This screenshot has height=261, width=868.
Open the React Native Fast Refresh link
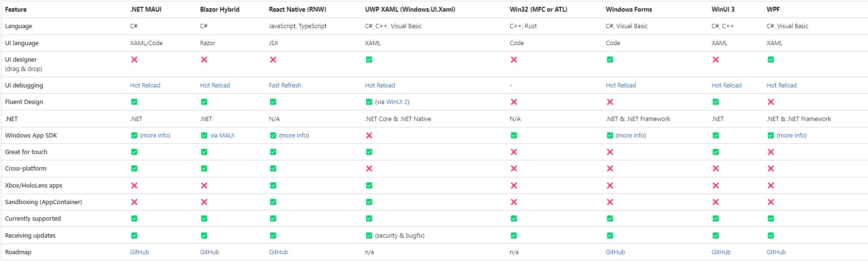tap(284, 86)
